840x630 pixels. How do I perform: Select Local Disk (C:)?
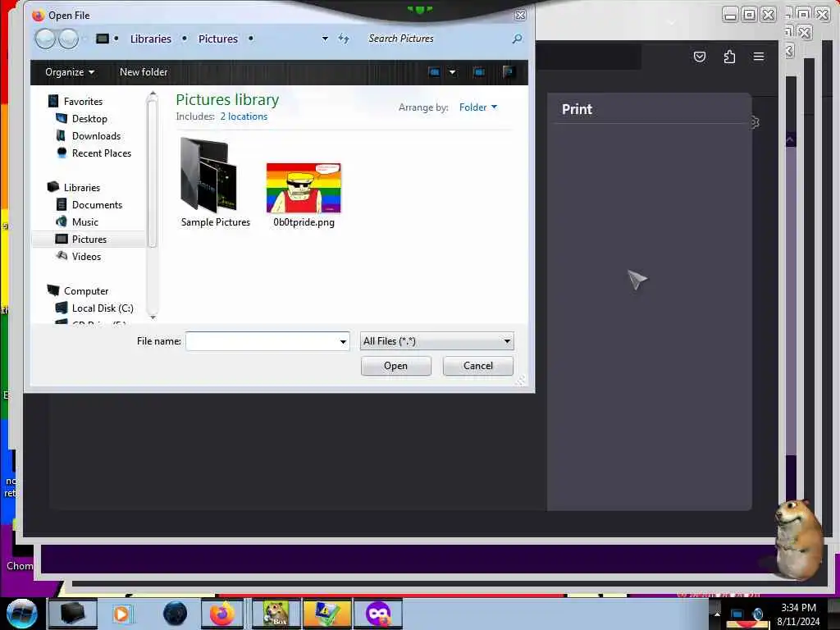point(103,308)
